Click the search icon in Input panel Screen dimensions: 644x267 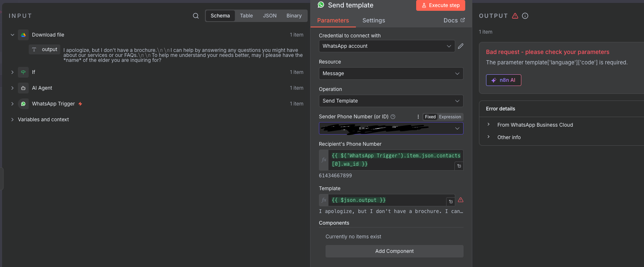click(196, 16)
